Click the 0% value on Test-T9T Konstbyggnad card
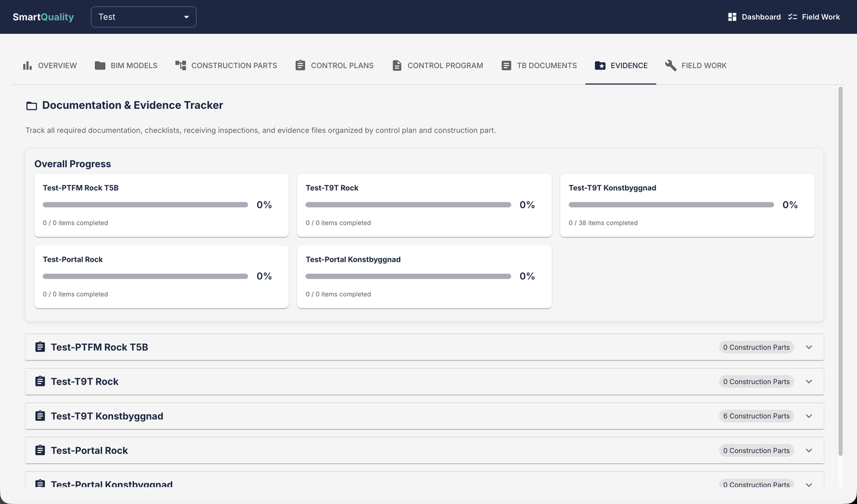Image resolution: width=857 pixels, height=504 pixels. [790, 205]
